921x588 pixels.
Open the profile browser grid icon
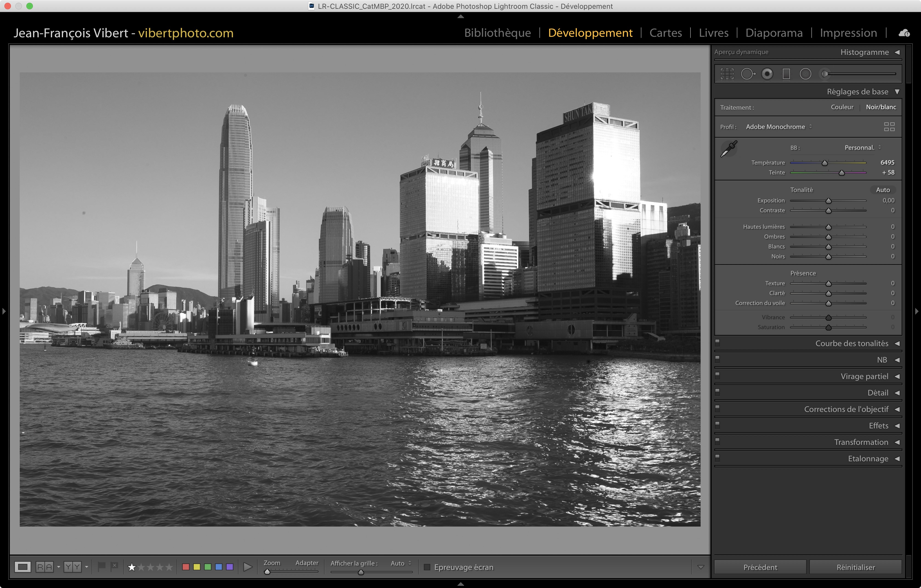tap(889, 127)
